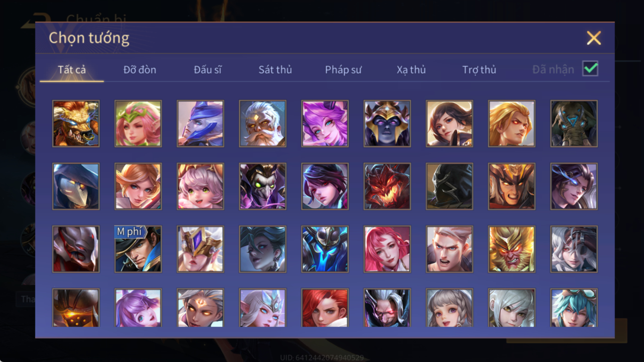This screenshot has height=362, width=644.
Task: Select the red fire demon hero portrait
Action: (x=387, y=186)
